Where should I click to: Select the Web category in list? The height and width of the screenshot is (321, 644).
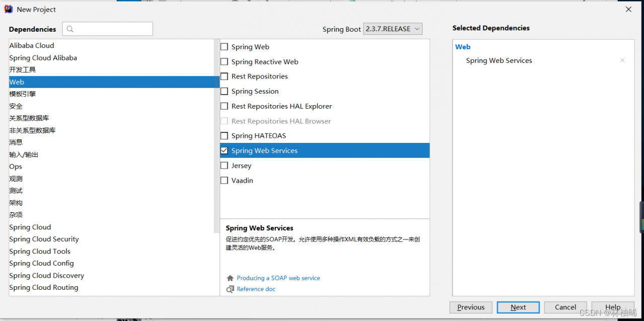[x=111, y=82]
